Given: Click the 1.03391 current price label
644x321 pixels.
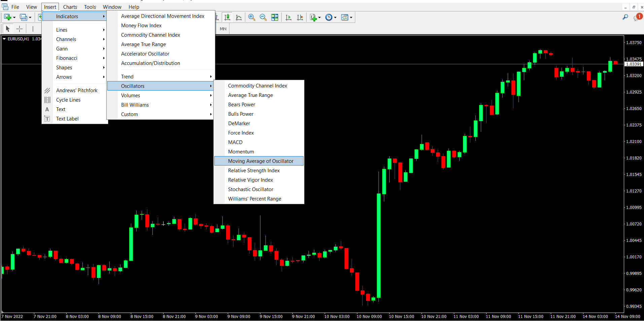Looking at the screenshot, I should coord(634,64).
